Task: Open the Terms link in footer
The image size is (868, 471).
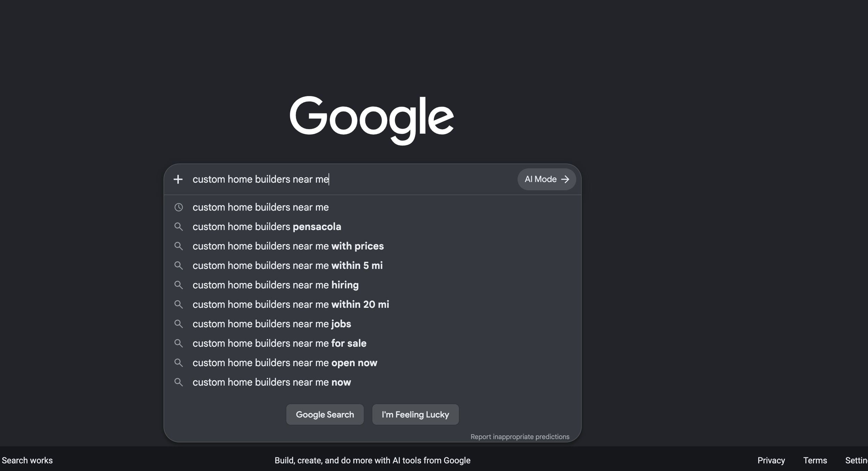Action: coord(815,460)
